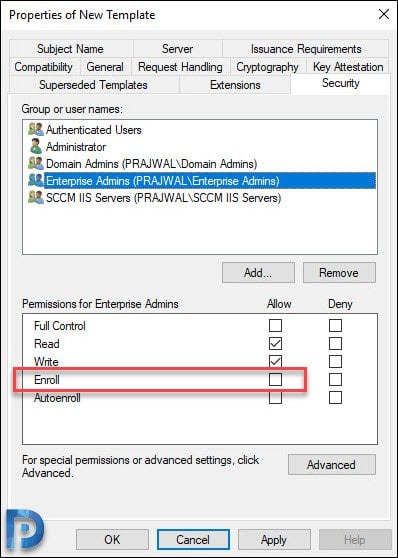Open the Advanced permissions settings
Screen dimensions: 398x558
[331, 465]
